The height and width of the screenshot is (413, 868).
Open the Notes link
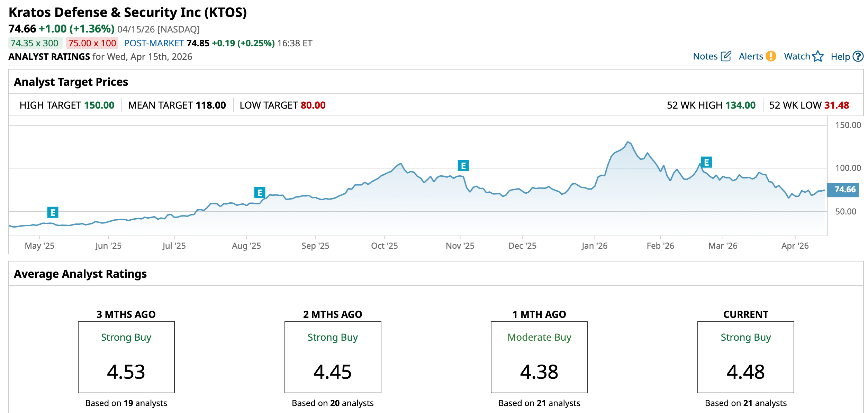coord(705,56)
